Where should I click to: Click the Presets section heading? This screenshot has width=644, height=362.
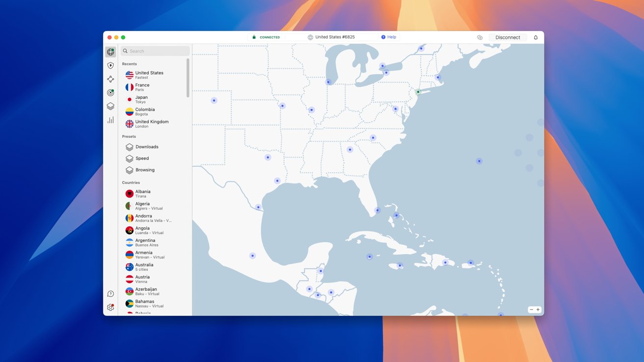(129, 137)
